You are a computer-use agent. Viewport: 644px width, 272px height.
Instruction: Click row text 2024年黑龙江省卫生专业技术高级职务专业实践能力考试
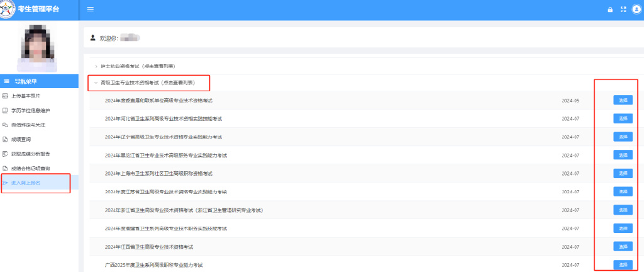pos(166,156)
